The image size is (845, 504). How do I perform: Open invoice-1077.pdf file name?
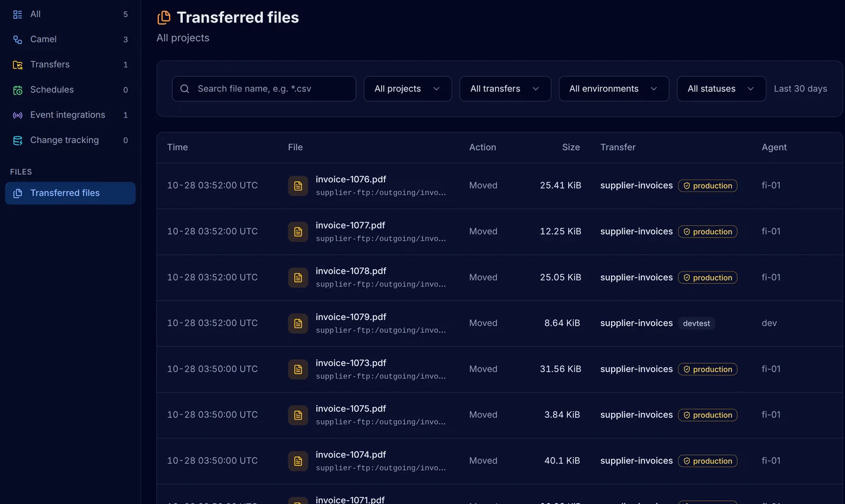350,226
